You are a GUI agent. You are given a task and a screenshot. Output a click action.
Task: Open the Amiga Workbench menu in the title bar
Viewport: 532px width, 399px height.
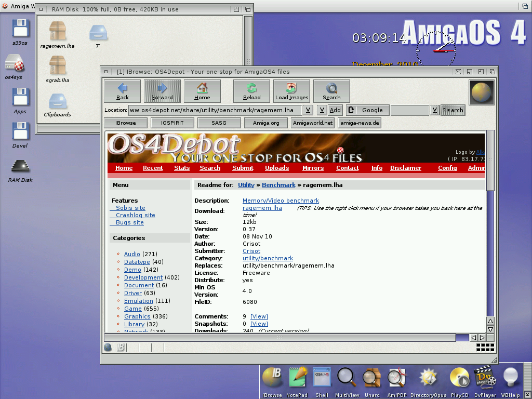click(x=19, y=6)
